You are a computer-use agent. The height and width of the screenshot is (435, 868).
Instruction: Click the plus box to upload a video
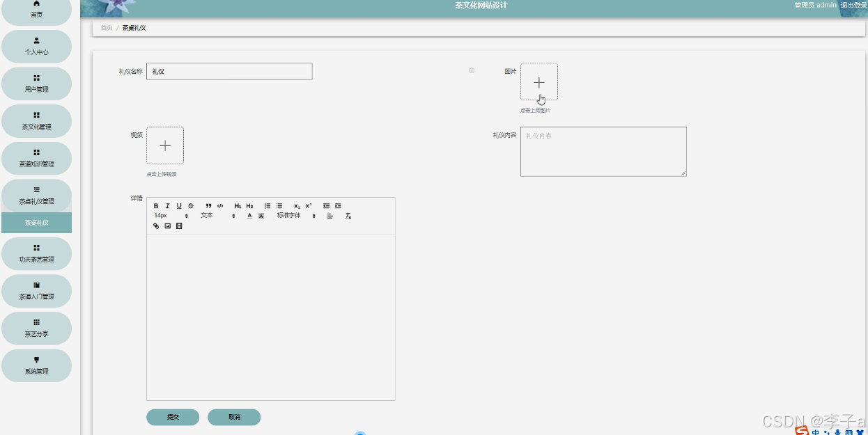click(165, 145)
